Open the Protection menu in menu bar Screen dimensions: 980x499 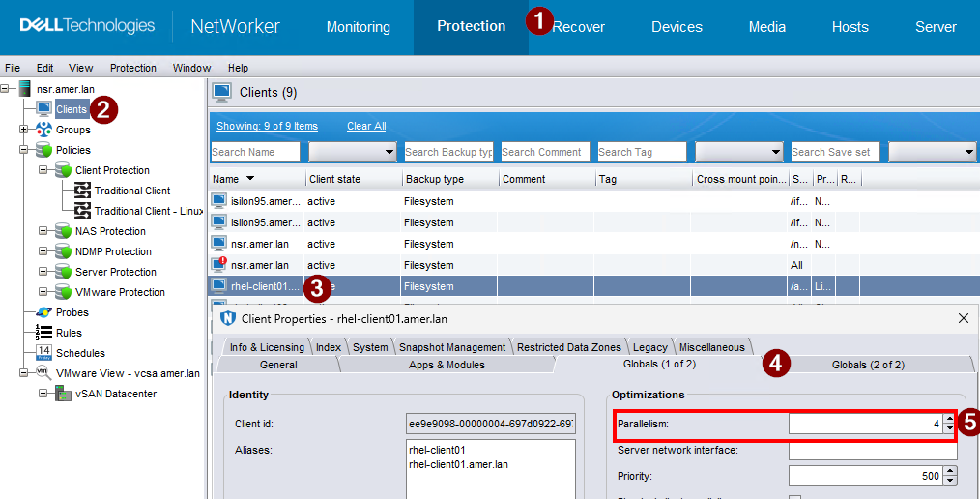(x=132, y=68)
